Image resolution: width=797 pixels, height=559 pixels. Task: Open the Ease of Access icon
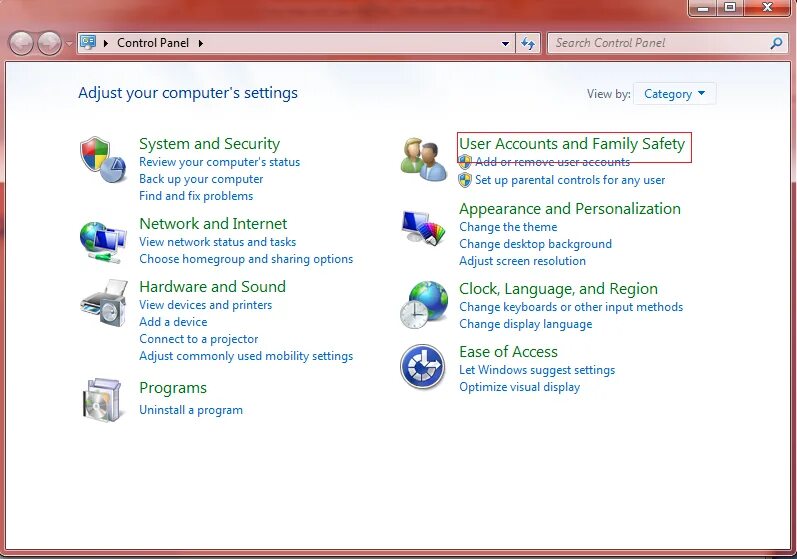coord(422,366)
